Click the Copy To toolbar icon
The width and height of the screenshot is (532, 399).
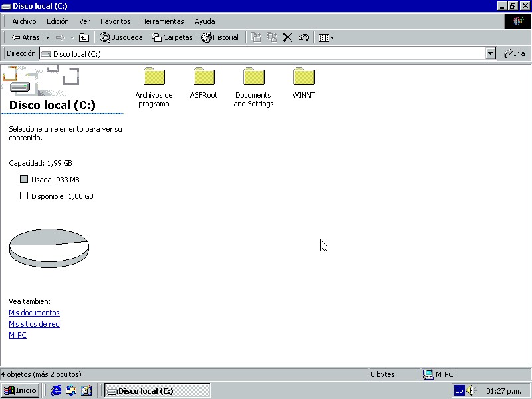pyautogui.click(x=272, y=37)
